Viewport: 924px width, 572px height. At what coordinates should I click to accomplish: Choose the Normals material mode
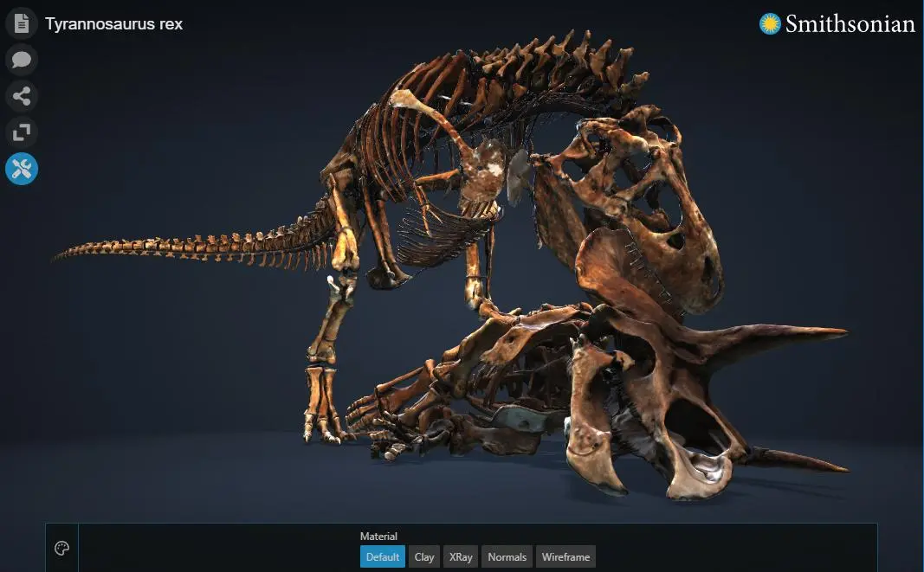click(x=507, y=556)
